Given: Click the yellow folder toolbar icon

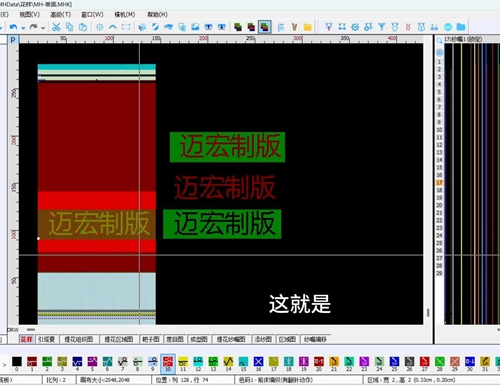Looking at the screenshot, I should click(x=307, y=27).
